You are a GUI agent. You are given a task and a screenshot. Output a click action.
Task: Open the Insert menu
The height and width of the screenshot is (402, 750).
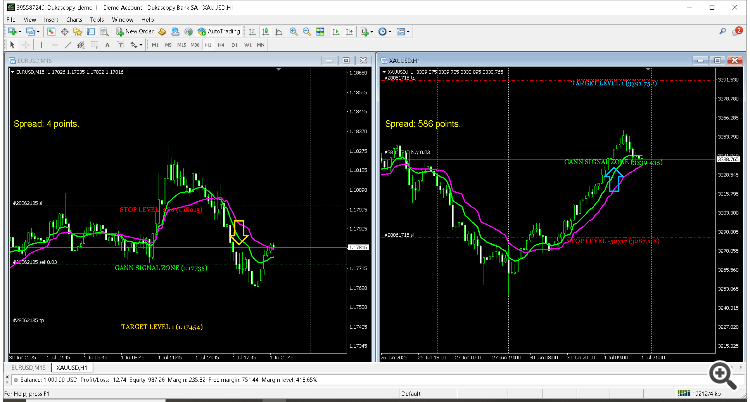(x=51, y=20)
